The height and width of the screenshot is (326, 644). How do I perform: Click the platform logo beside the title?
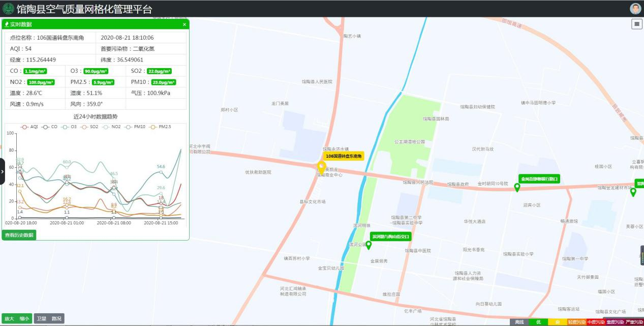pos(8,9)
